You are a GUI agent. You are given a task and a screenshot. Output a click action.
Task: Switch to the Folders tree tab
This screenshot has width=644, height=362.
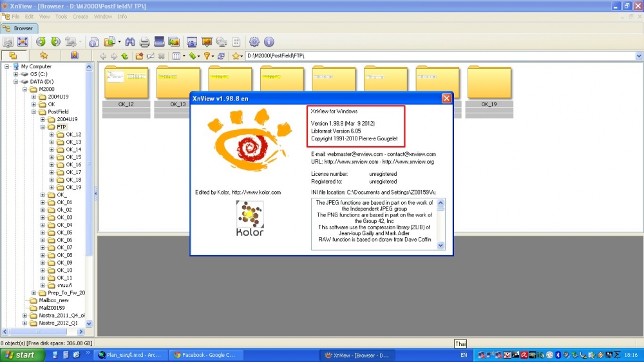tap(13, 55)
